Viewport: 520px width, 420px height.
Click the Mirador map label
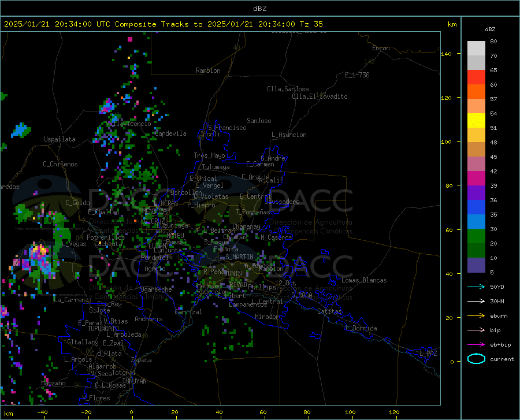pyautogui.click(x=266, y=317)
